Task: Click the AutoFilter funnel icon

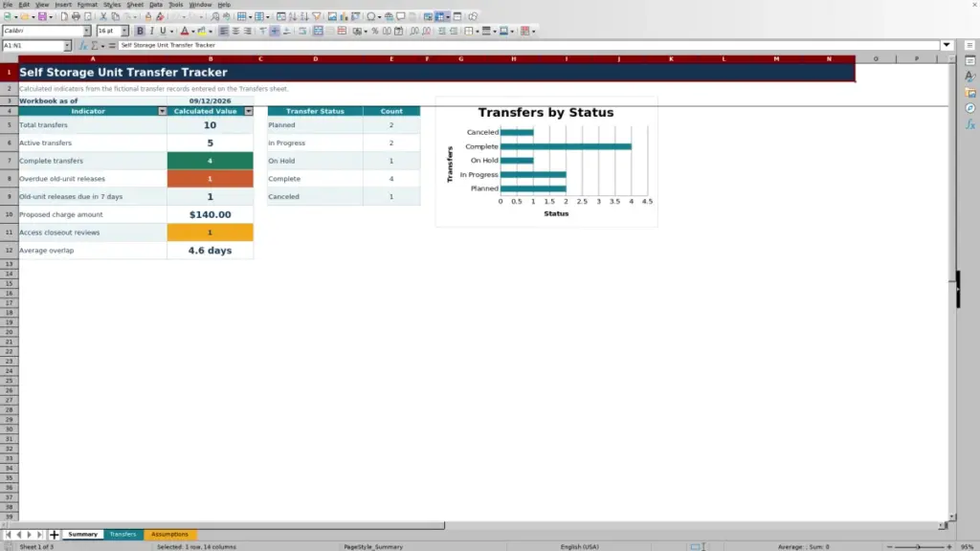Action: (x=316, y=16)
